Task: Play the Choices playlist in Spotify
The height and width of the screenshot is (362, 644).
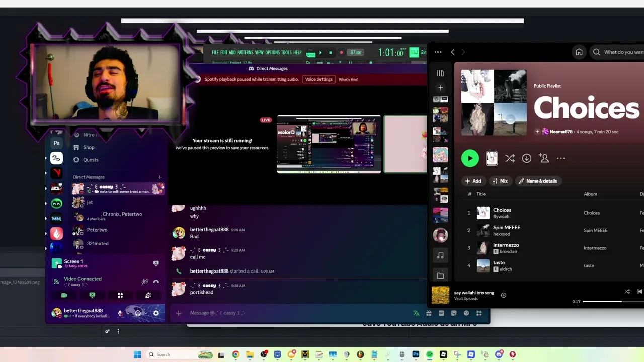Action: (x=470, y=158)
